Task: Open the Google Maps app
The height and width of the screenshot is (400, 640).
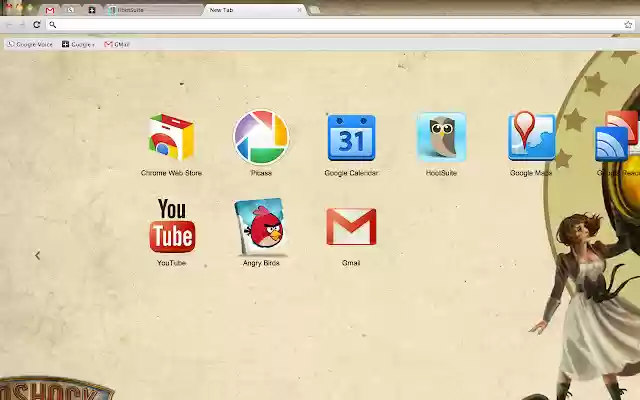Action: [x=531, y=136]
